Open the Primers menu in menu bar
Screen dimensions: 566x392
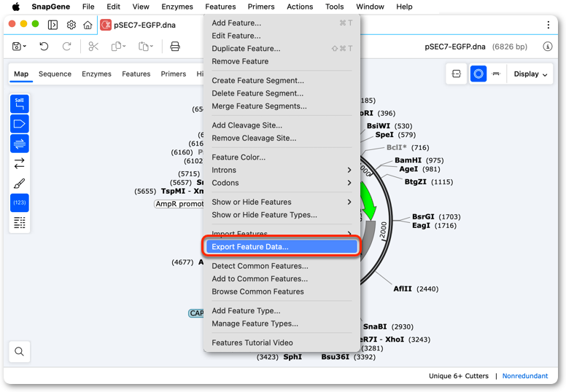point(261,7)
